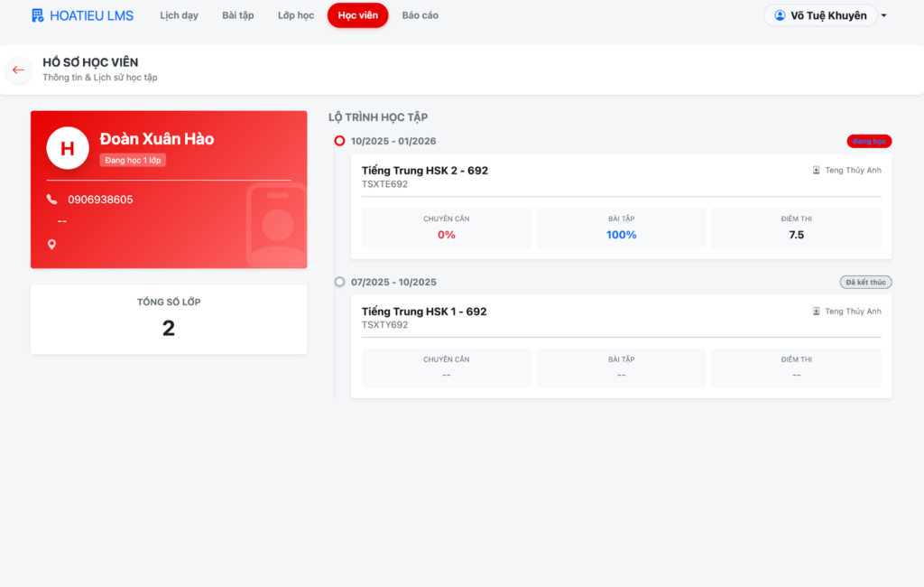Image resolution: width=924 pixels, height=587 pixels.
Task: Open the Tiếng Trung HSK 1 - 692 course title
Action: coord(423,311)
